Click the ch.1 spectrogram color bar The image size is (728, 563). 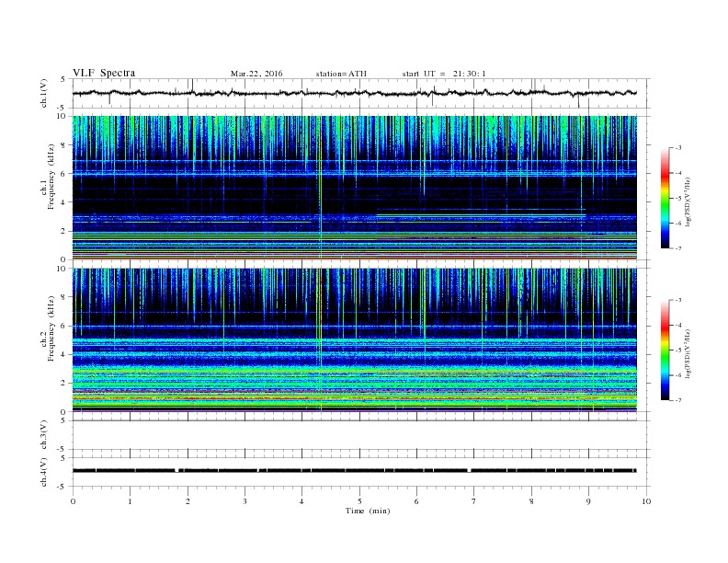(665, 198)
